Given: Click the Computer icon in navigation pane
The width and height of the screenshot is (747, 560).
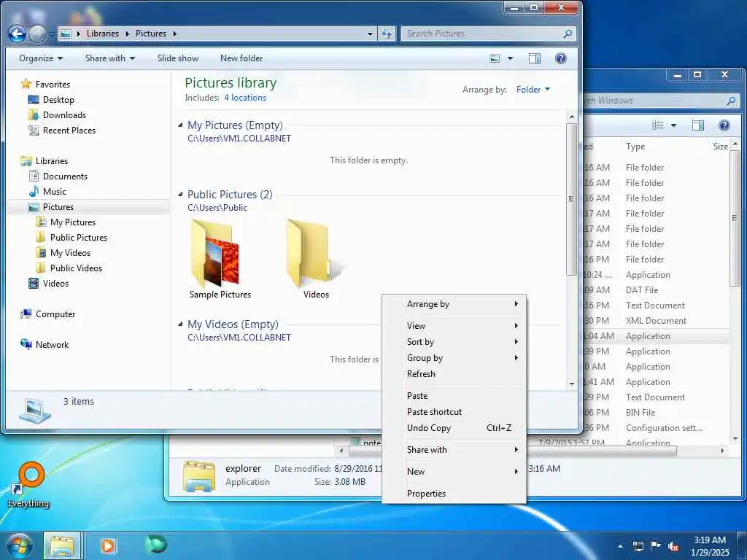Looking at the screenshot, I should pyautogui.click(x=26, y=314).
